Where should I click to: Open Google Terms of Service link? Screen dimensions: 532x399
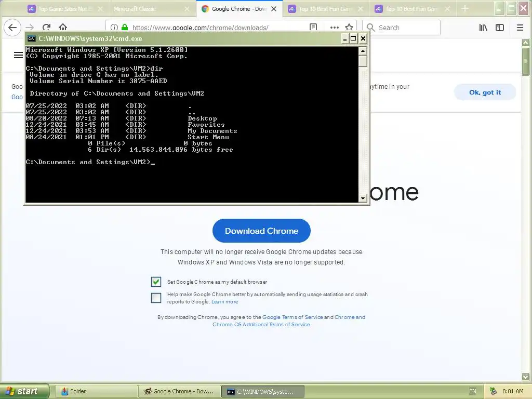pyautogui.click(x=292, y=317)
